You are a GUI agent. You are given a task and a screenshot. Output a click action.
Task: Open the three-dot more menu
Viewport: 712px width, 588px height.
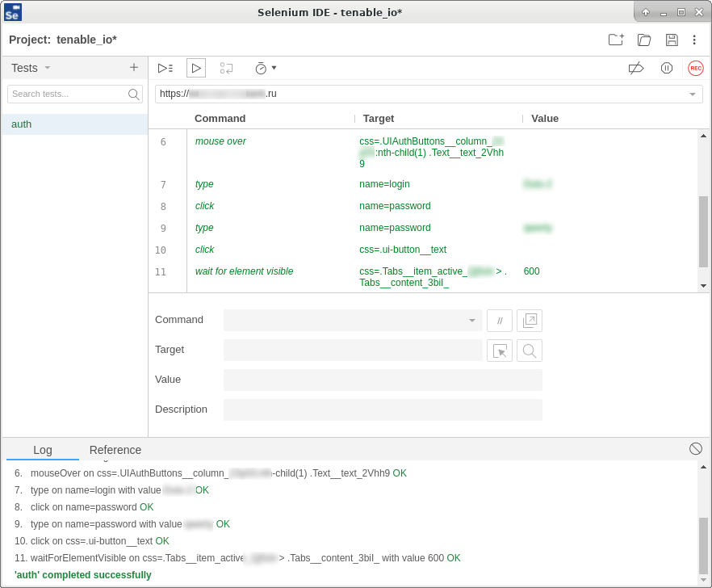(x=694, y=40)
